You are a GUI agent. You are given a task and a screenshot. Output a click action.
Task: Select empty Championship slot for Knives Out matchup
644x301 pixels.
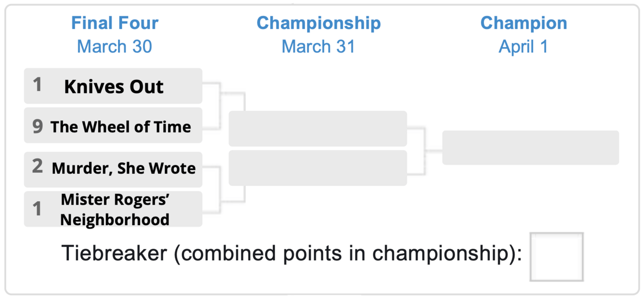318,129
